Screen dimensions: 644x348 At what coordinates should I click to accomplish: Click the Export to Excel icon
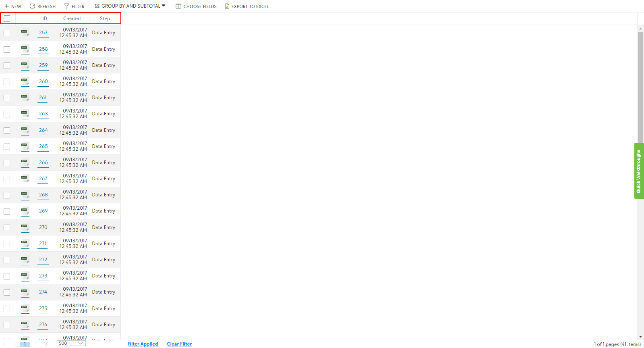(x=227, y=6)
